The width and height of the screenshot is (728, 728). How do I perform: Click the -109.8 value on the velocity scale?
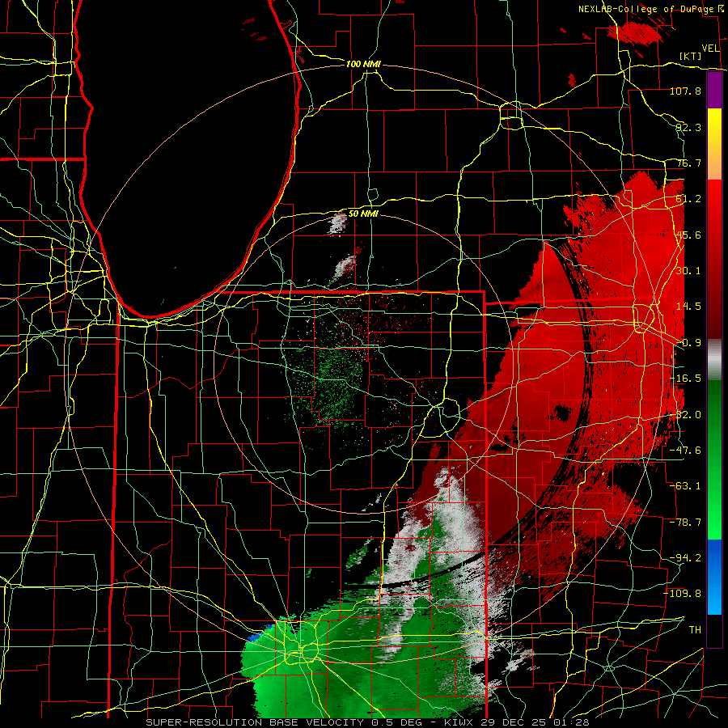(x=683, y=594)
